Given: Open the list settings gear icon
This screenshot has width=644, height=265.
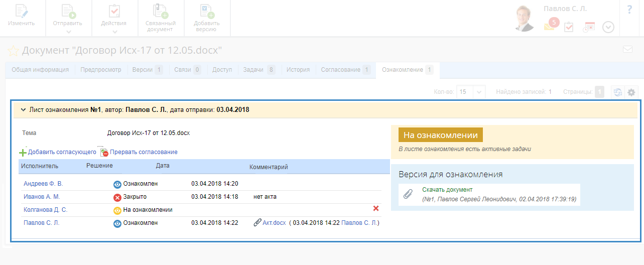Looking at the screenshot, I should tap(631, 92).
